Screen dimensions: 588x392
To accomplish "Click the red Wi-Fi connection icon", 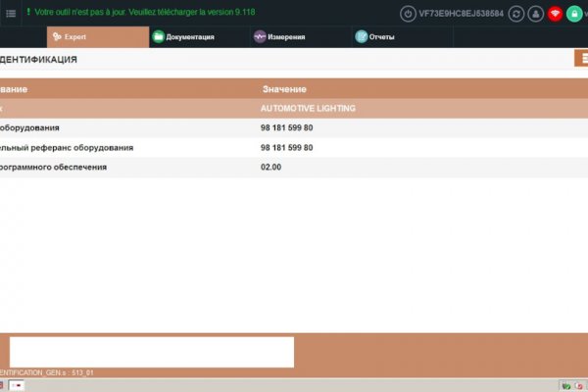I will [555, 14].
